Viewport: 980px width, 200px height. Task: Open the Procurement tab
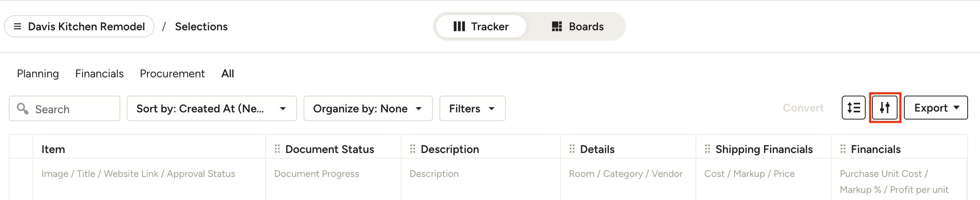click(x=172, y=74)
